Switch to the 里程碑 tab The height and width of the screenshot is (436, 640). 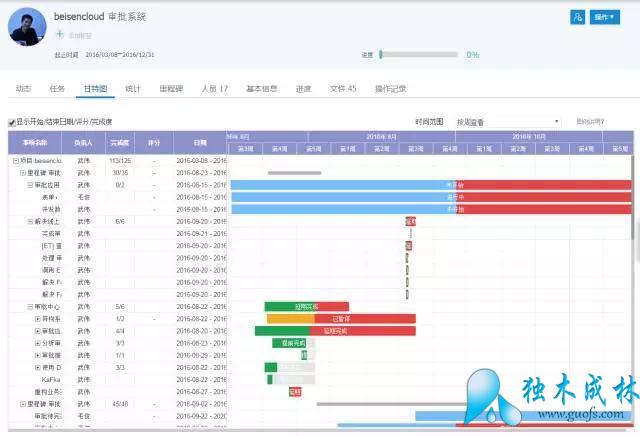point(171,89)
